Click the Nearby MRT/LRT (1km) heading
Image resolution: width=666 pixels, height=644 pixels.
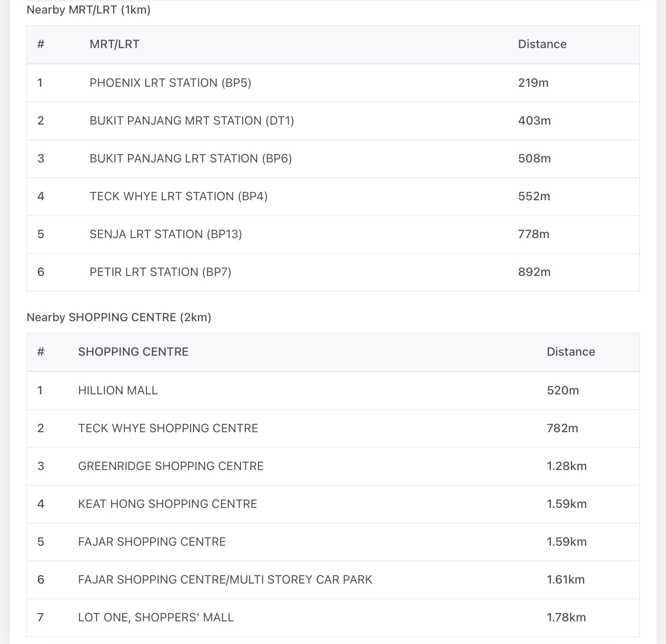coord(88,10)
